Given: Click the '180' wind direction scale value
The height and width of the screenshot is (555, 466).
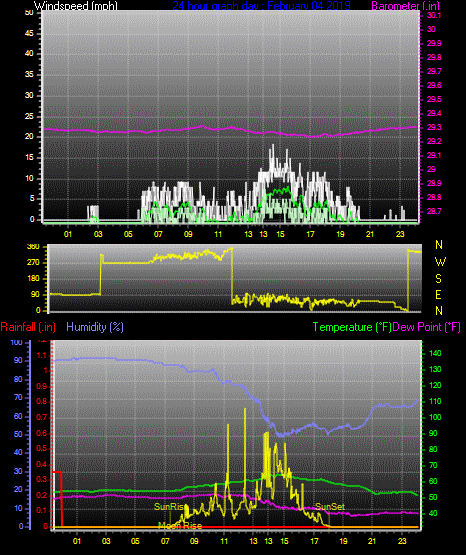Looking at the screenshot, I should click(33, 279).
